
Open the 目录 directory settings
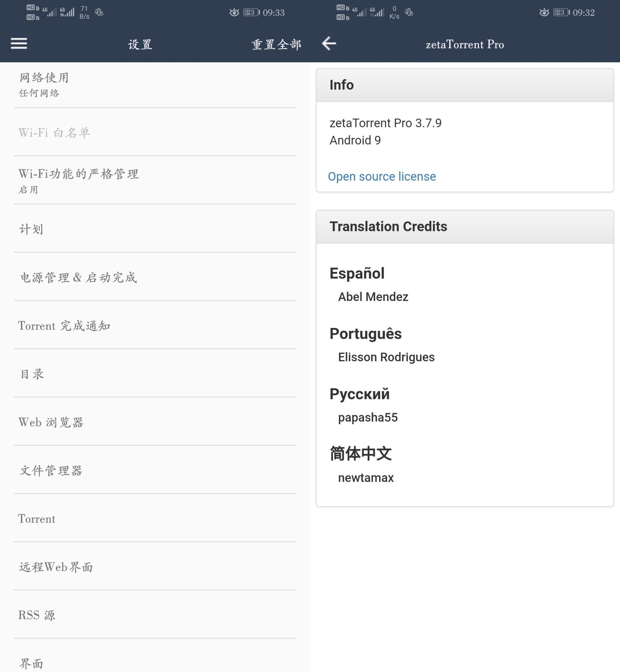tap(155, 374)
